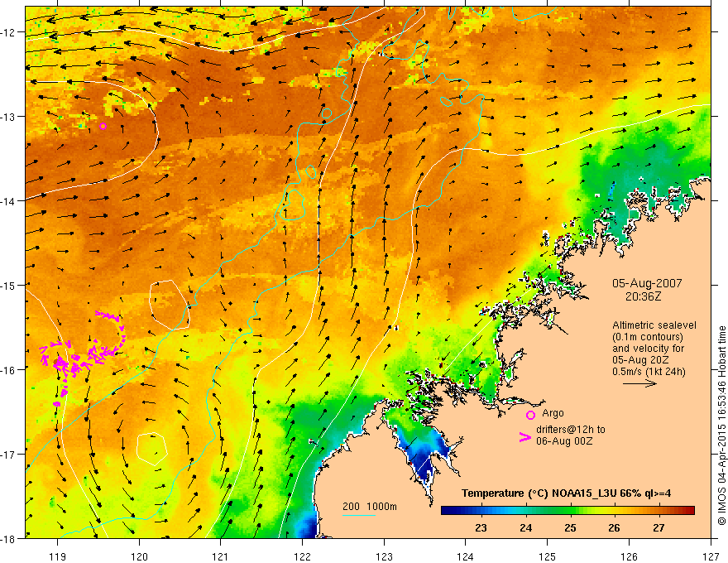Screen dimensions: 728x563
Task: Click the color bar tick label 27
Action: 659,528
